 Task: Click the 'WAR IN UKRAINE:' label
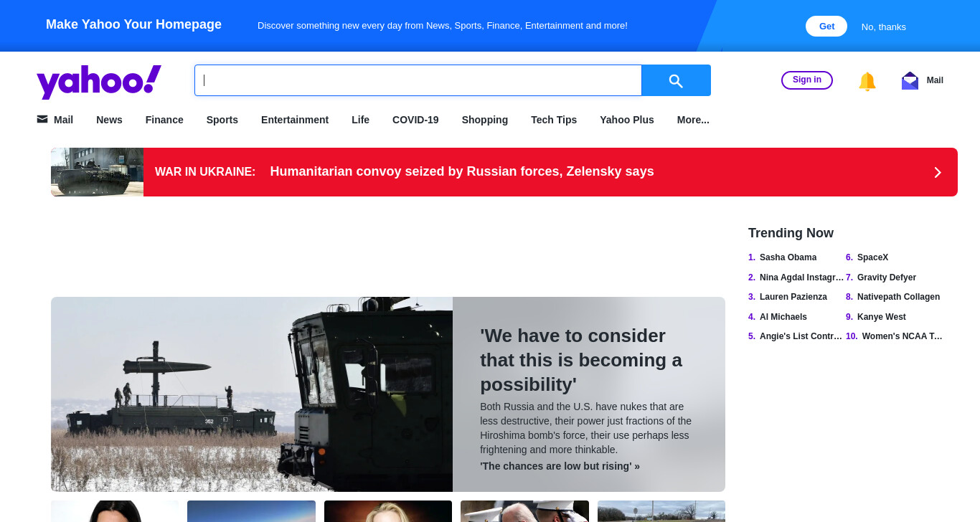(x=205, y=172)
